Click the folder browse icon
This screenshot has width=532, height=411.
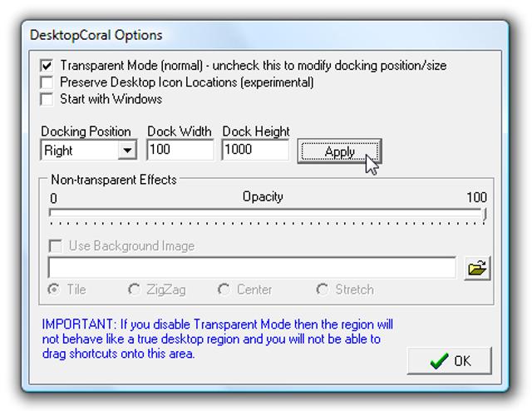[477, 268]
